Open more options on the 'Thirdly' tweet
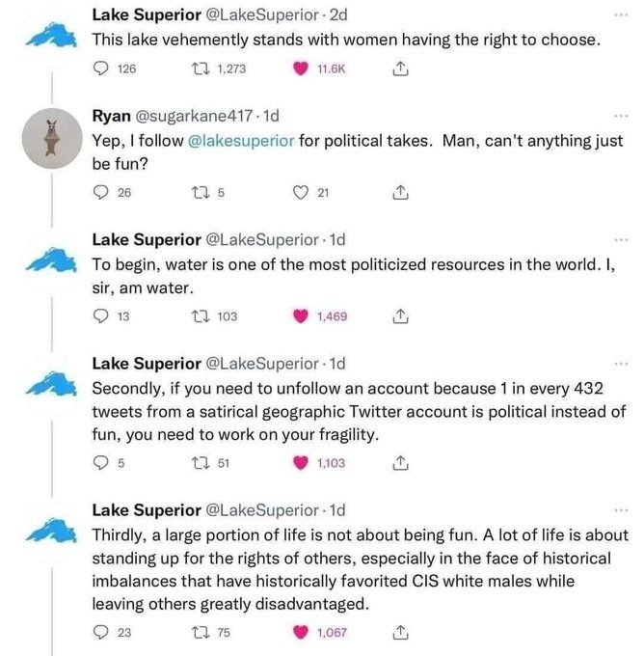644x656 pixels. coord(619,509)
